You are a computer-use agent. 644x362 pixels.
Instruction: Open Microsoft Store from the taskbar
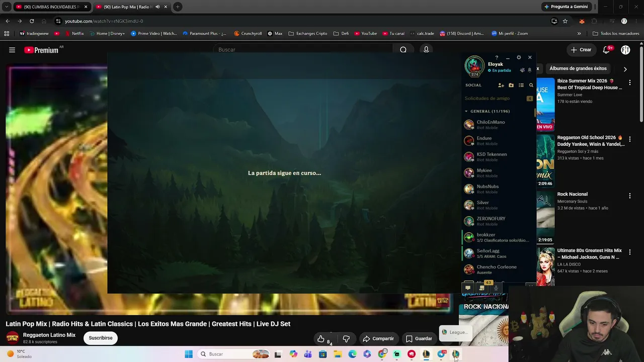pyautogui.click(x=323, y=354)
